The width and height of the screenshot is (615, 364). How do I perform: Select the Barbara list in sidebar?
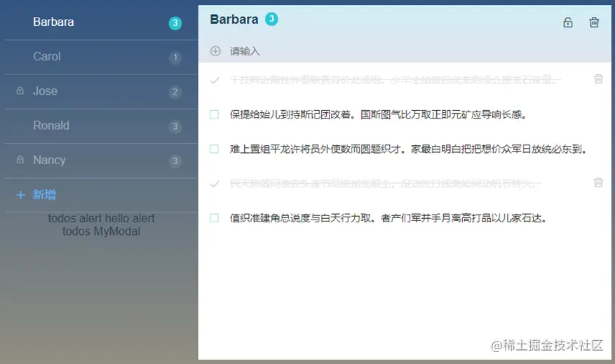click(101, 22)
